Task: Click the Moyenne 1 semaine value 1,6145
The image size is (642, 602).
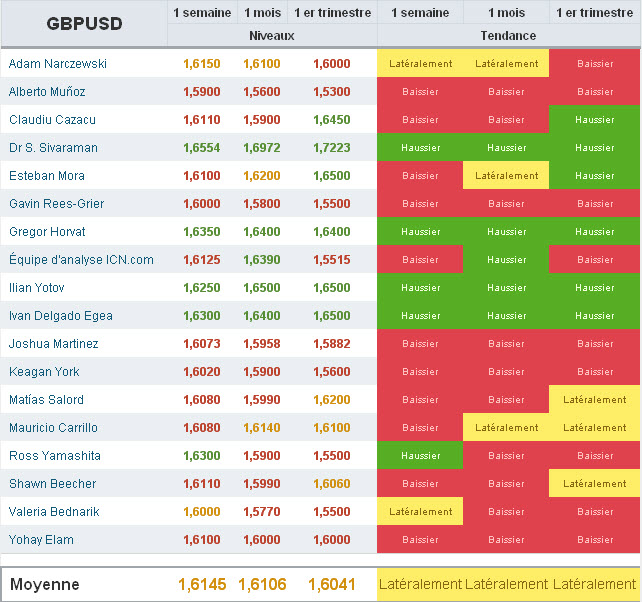Action: tap(202, 584)
